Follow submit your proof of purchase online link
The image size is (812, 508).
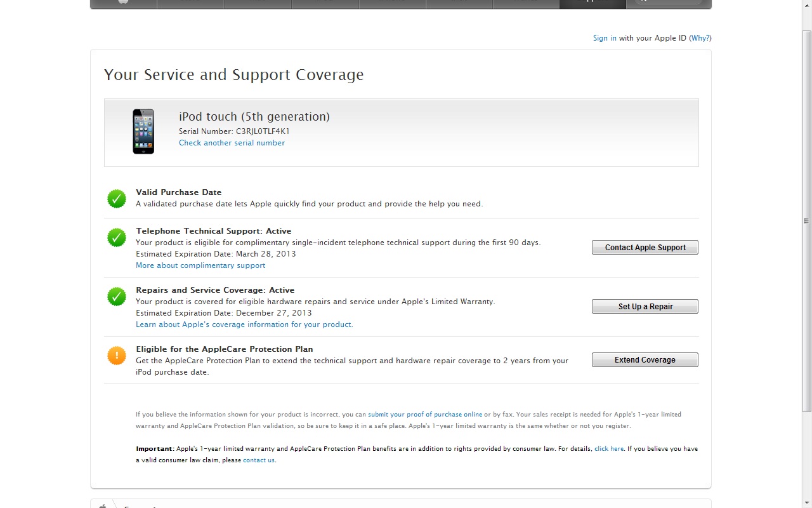[x=425, y=415]
